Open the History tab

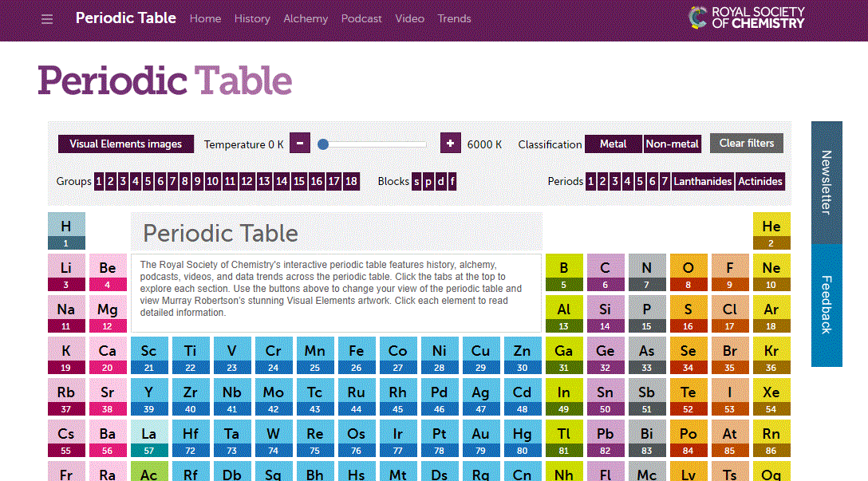(x=252, y=19)
